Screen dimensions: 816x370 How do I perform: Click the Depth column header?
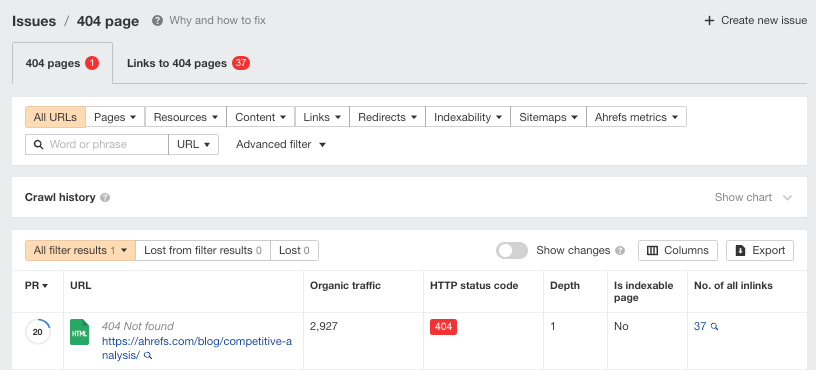565,286
